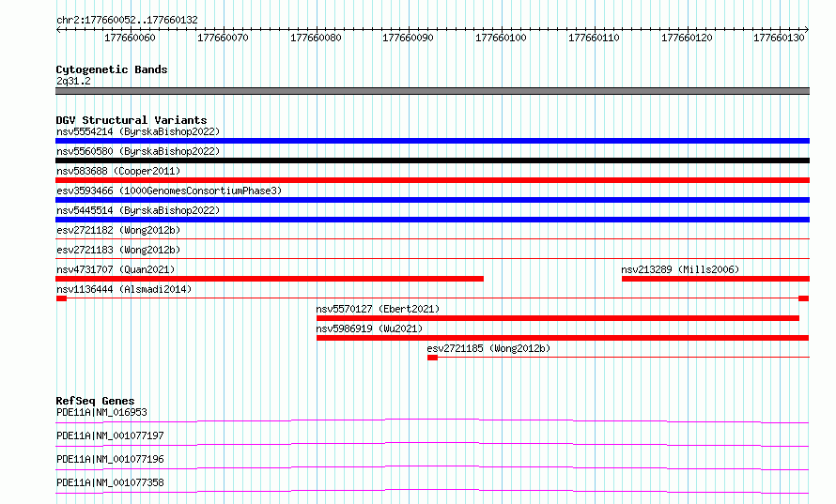Click the nsv5554214 (ByrskaBishop2022) label

pos(138,131)
